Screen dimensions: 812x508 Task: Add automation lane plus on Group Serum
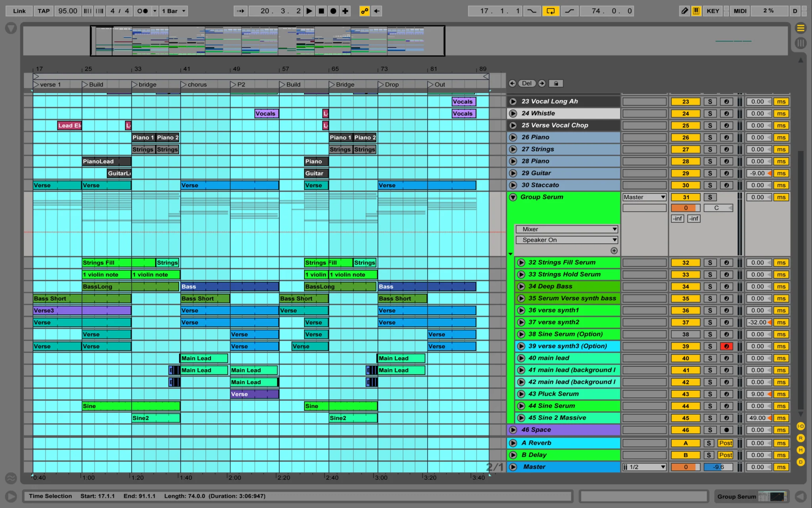614,251
